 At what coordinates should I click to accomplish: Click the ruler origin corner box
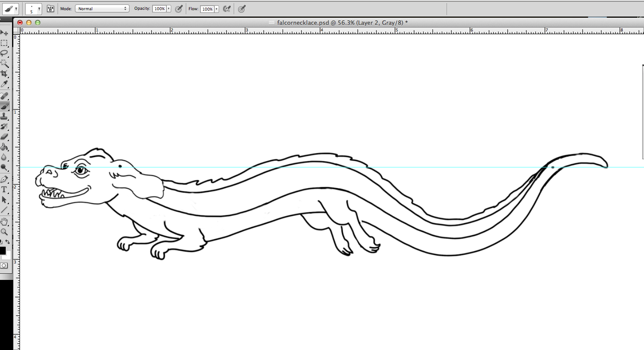pos(16,31)
